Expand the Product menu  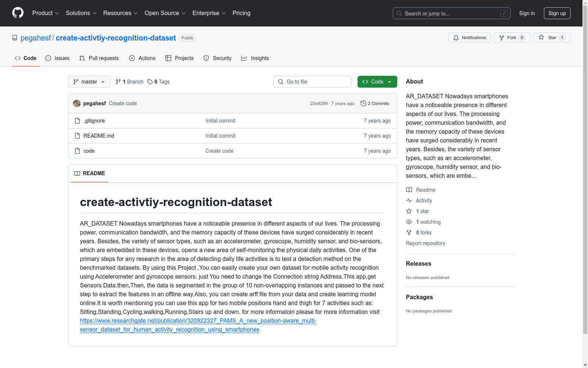[x=46, y=13]
